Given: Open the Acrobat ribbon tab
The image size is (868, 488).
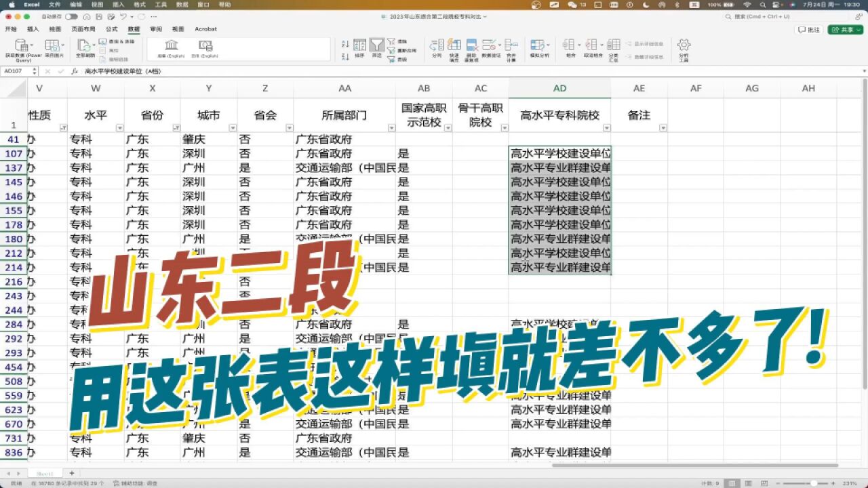Looking at the screenshot, I should point(205,29).
